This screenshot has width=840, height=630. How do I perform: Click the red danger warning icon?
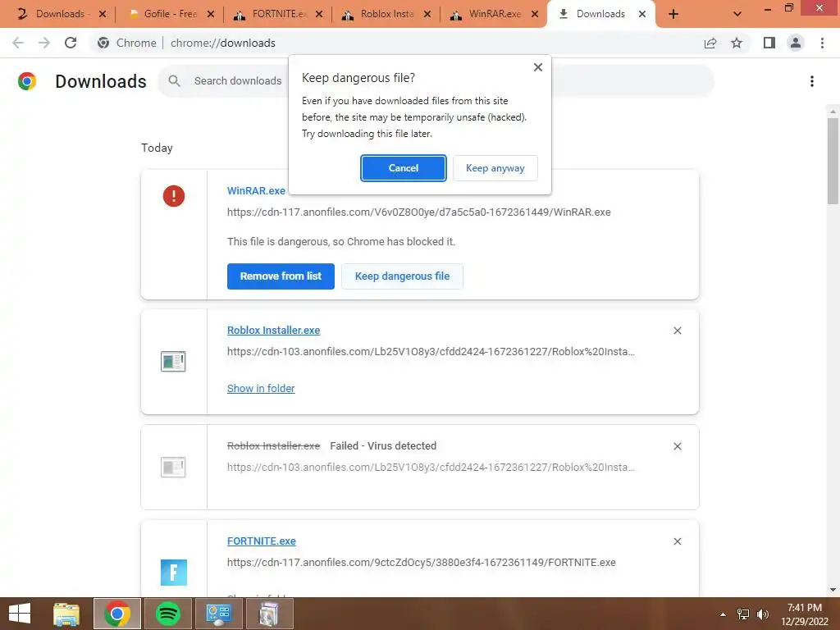(x=174, y=196)
